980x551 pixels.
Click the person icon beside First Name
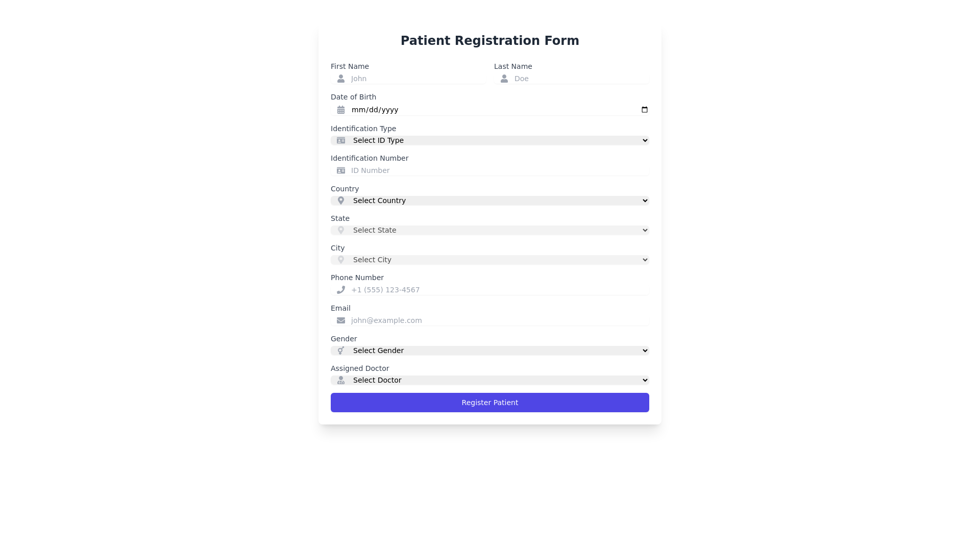(x=341, y=79)
